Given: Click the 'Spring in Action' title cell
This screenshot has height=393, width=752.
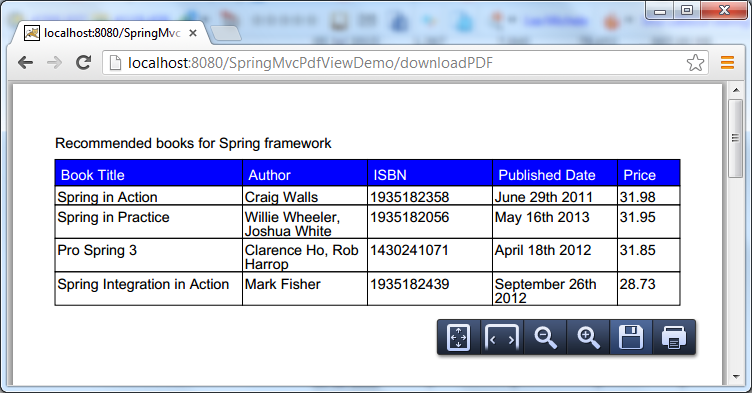Looking at the screenshot, I should tap(149, 196).
